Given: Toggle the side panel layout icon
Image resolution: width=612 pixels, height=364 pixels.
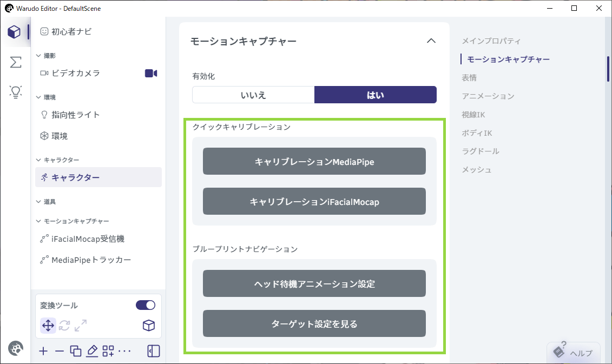Looking at the screenshot, I should [154, 351].
